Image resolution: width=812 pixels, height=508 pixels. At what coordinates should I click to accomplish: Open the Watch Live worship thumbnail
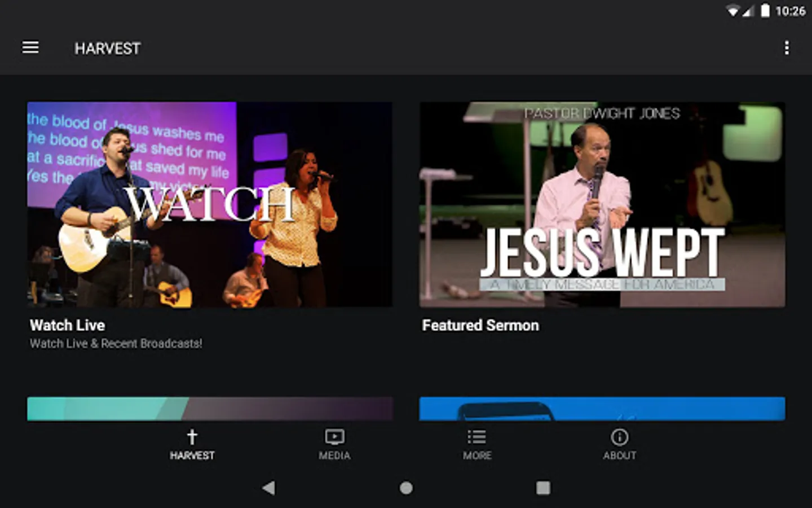click(x=210, y=204)
